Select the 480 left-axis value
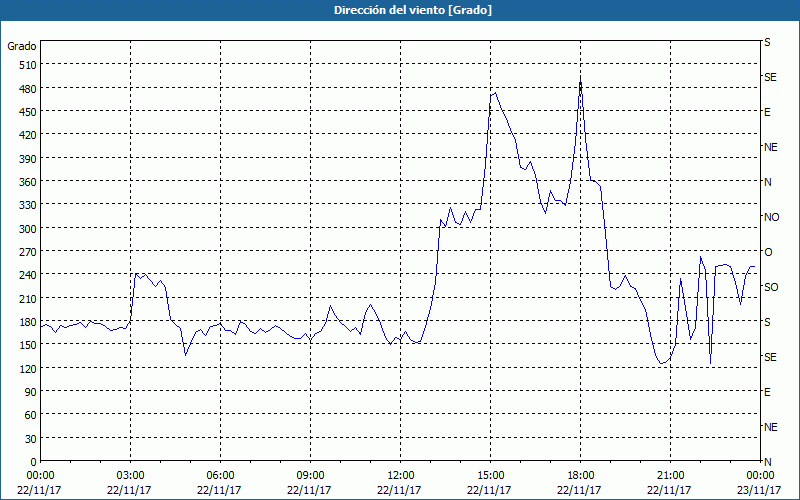Screen dimensions: 800x500 28,89
